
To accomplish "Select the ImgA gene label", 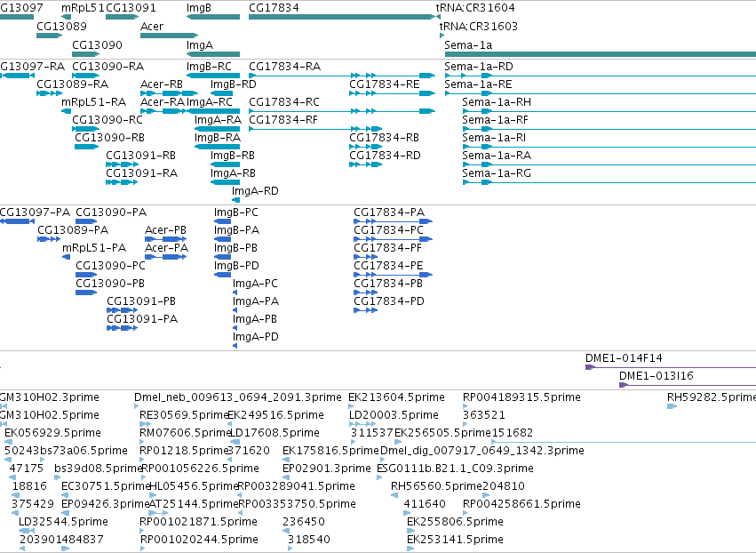I will pos(200,44).
